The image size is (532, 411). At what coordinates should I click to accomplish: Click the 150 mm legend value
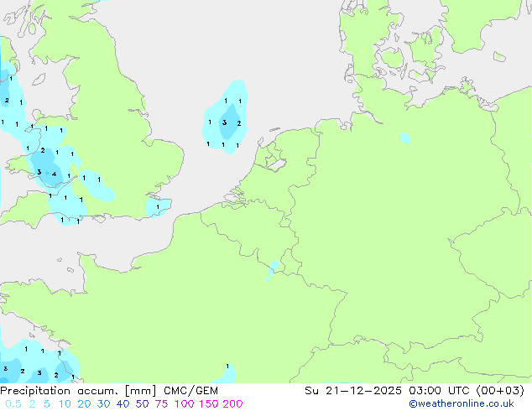[x=208, y=404]
